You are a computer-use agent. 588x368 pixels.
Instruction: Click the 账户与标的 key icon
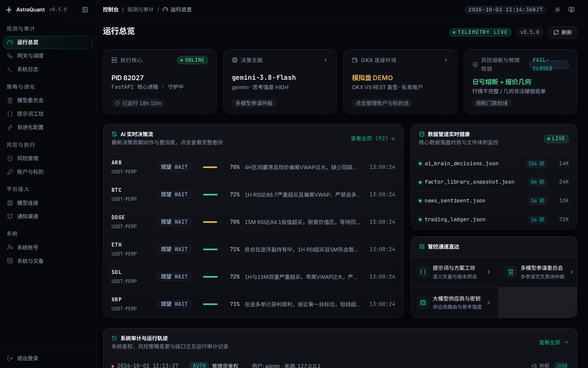(10, 172)
